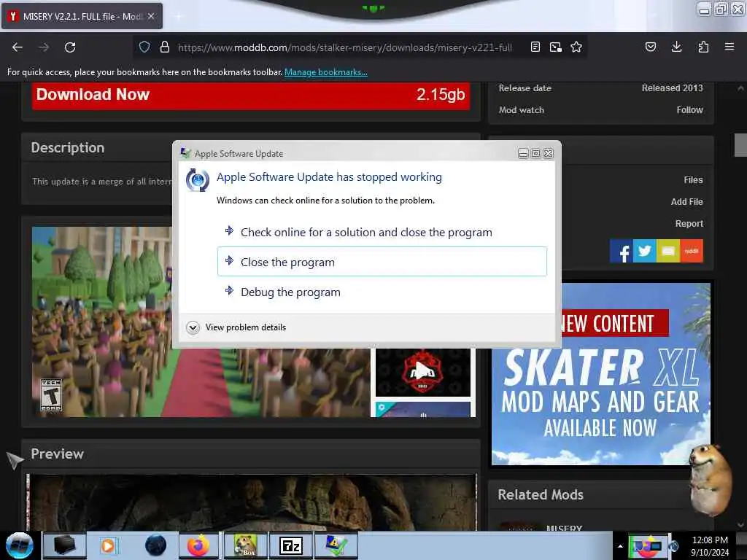Open the media player taskbar icon
Image resolution: width=747 pixels, height=560 pixels.
tap(108, 545)
